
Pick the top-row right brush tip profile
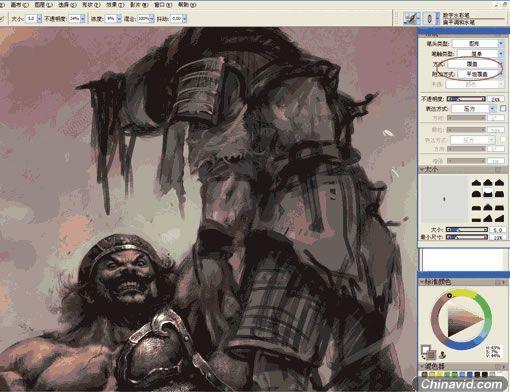(x=499, y=182)
